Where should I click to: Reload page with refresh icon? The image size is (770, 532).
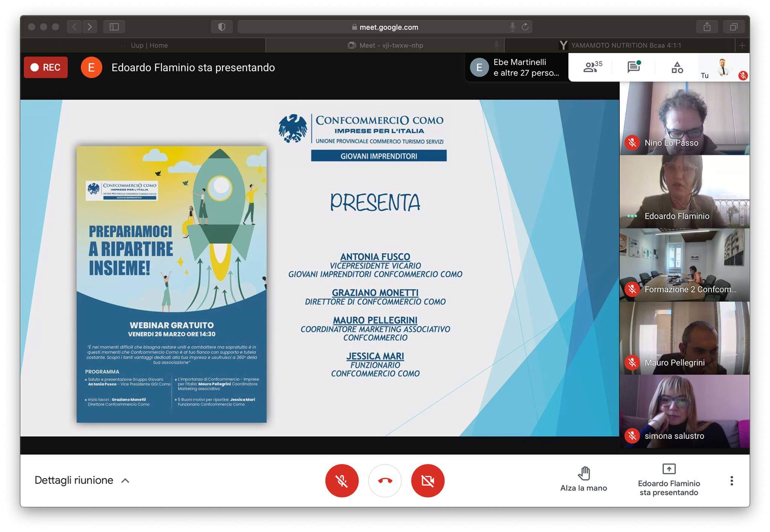[x=525, y=27]
